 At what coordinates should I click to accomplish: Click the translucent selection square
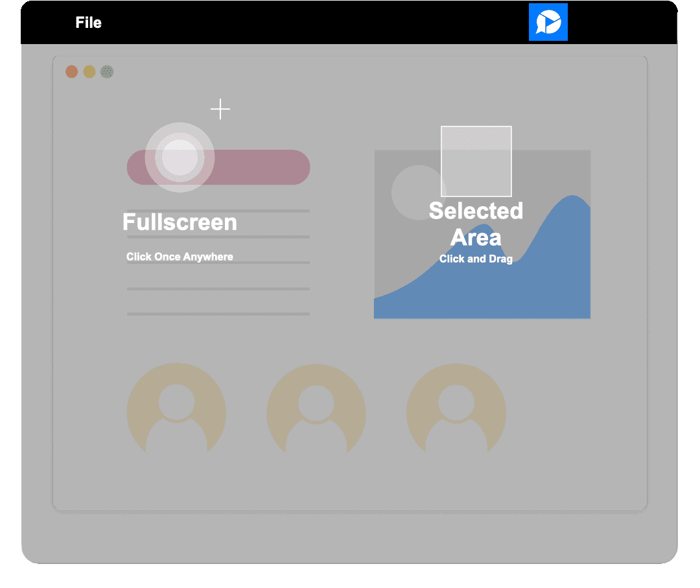476,161
